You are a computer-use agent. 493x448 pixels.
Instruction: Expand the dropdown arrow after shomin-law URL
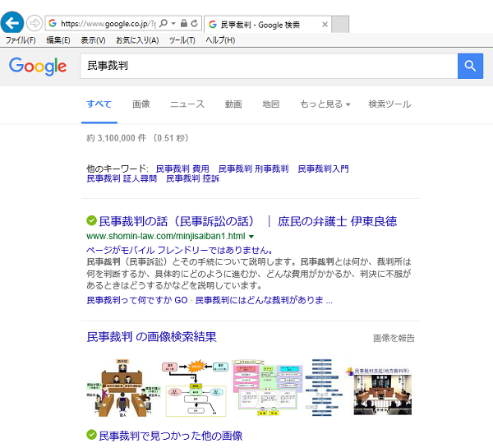251,236
